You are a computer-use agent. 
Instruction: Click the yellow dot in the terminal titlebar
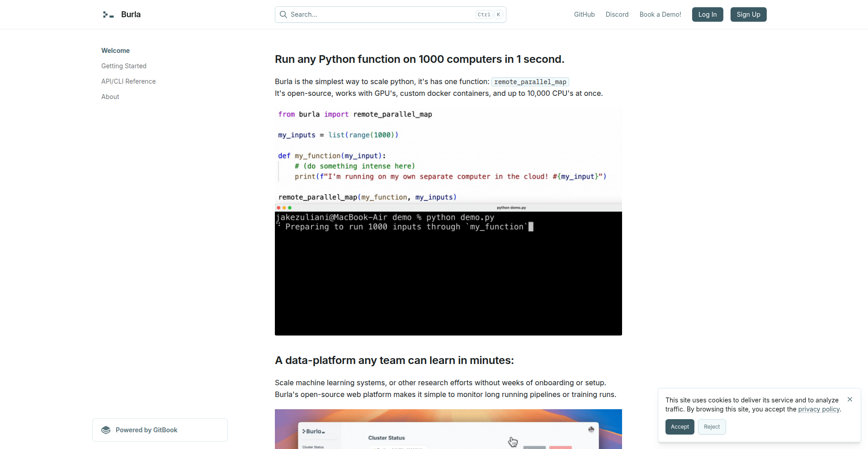click(x=284, y=208)
